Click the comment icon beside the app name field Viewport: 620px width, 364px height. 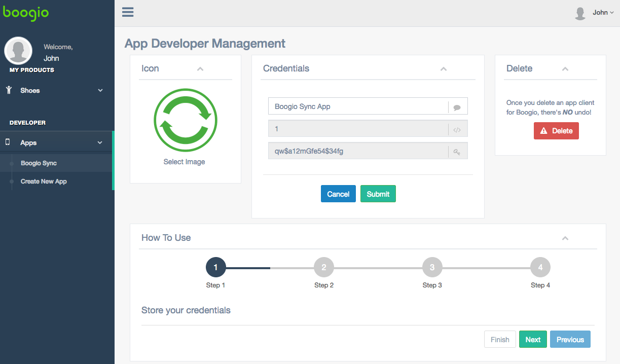click(x=457, y=107)
